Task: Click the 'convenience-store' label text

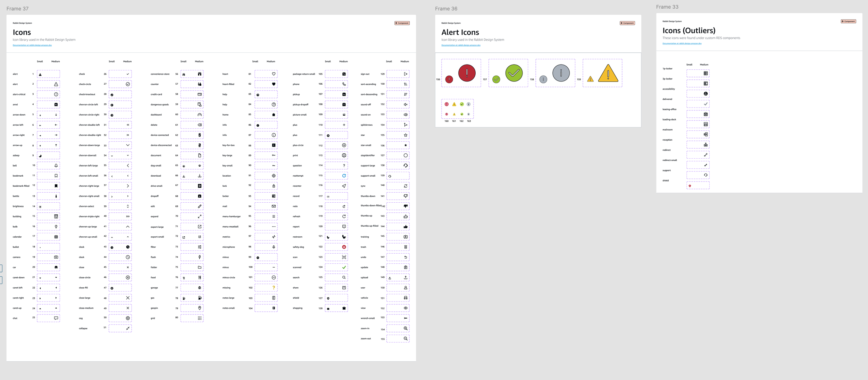Action: [x=160, y=74]
